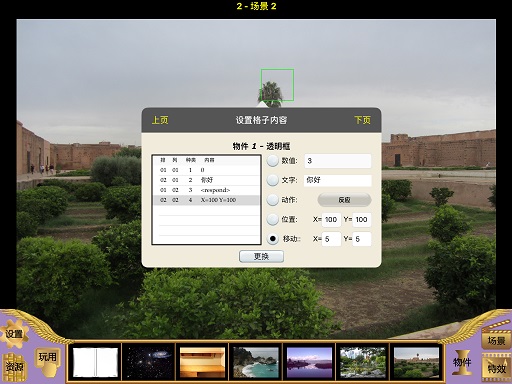
Task: Select the 动作 radio button
Action: (x=272, y=200)
